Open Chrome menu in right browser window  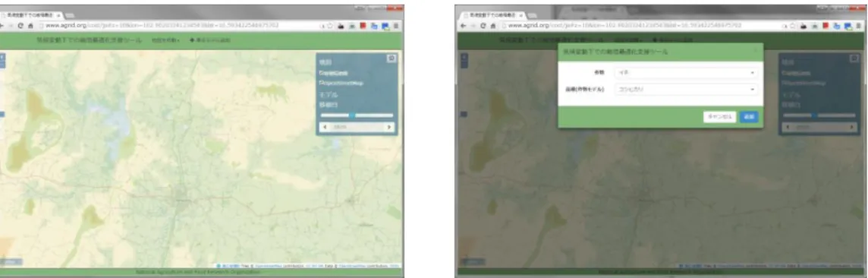click(860, 26)
